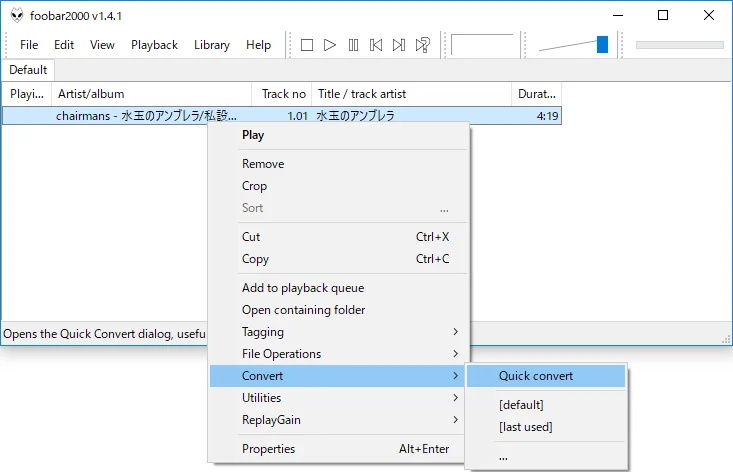Open the Playback menu
The height and width of the screenshot is (472, 733).
pos(154,45)
